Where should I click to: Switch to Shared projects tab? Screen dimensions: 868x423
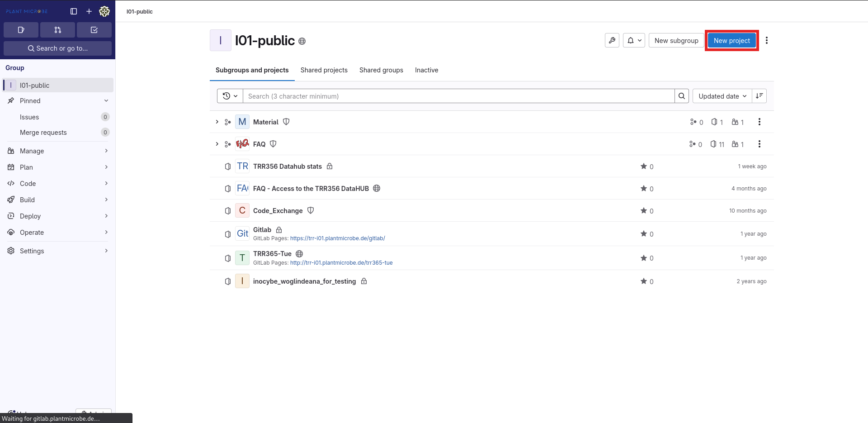click(324, 70)
